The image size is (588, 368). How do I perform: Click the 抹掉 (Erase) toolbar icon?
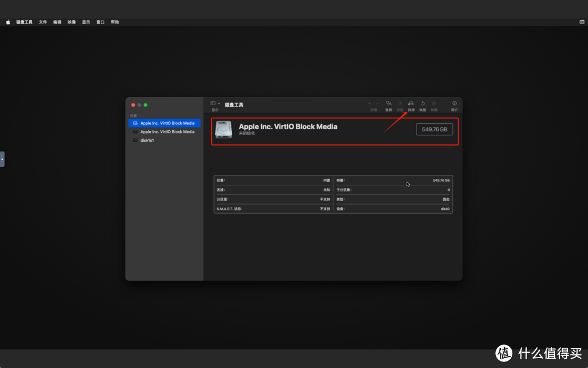point(411,104)
